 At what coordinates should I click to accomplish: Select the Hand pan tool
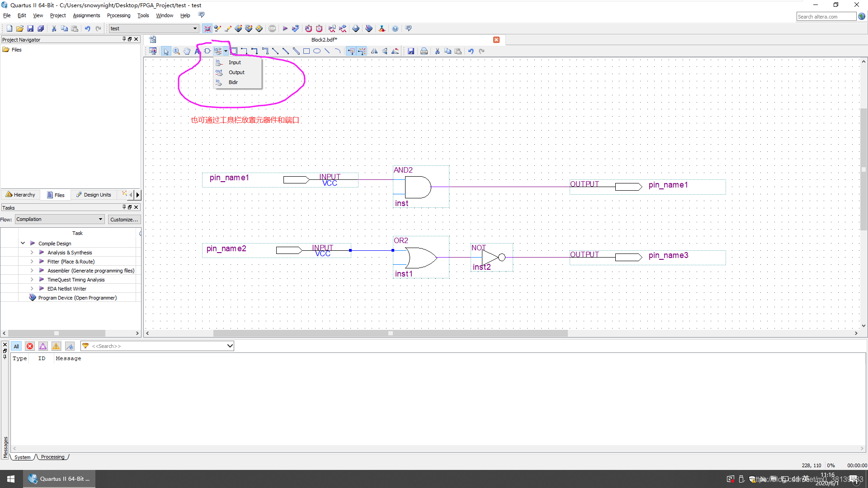click(187, 51)
